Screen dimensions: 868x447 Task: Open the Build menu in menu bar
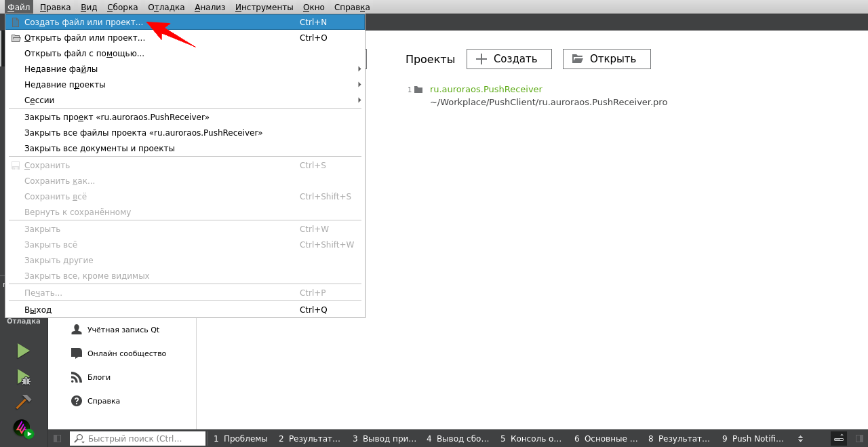(x=122, y=7)
